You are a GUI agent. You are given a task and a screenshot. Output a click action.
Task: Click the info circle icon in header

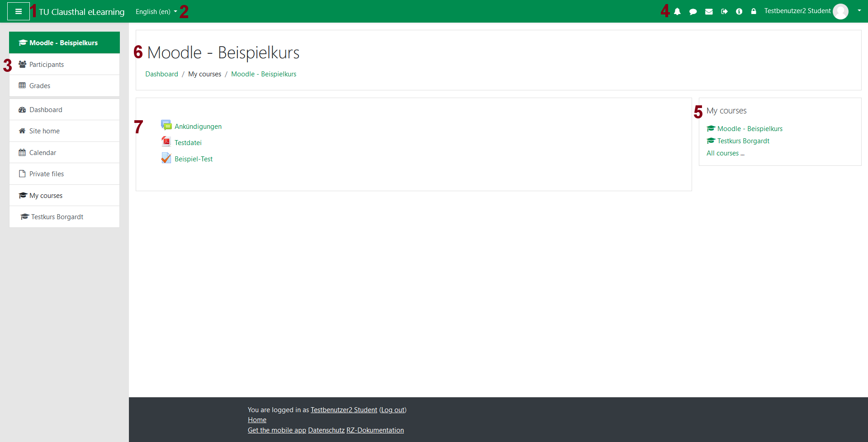[x=739, y=12]
